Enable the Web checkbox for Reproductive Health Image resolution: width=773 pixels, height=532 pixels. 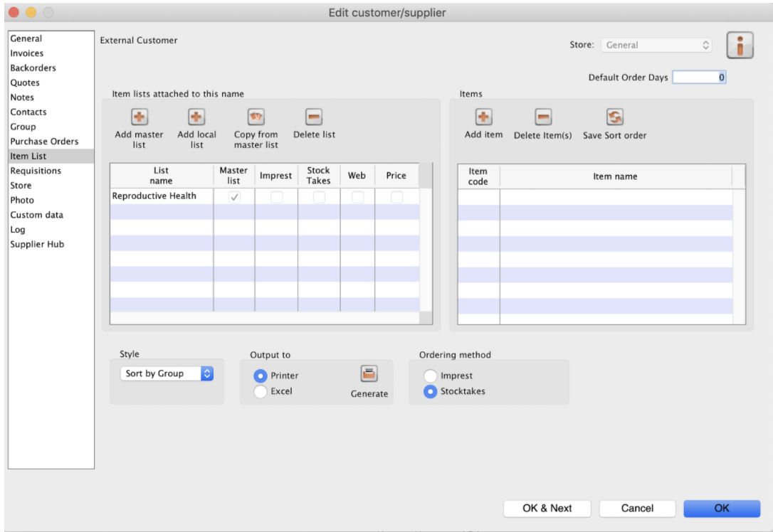click(357, 197)
